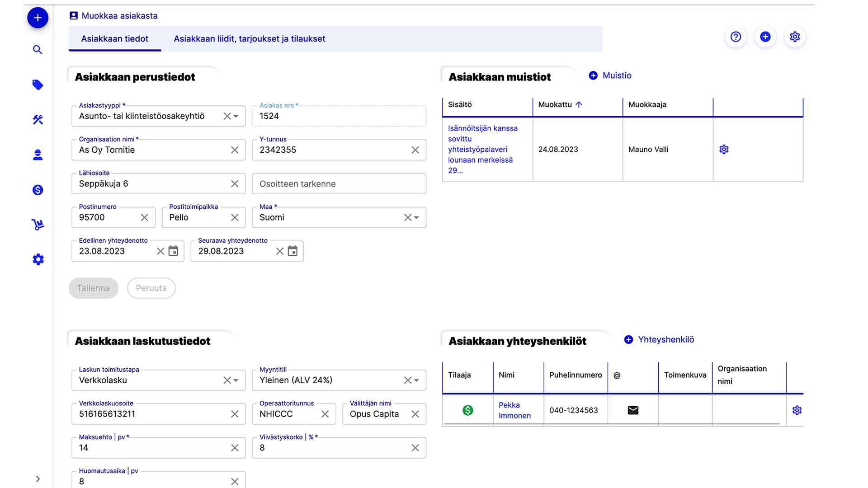Image resolution: width=868 pixels, height=488 pixels.
Task: Click the Tallenna button
Action: (94, 288)
